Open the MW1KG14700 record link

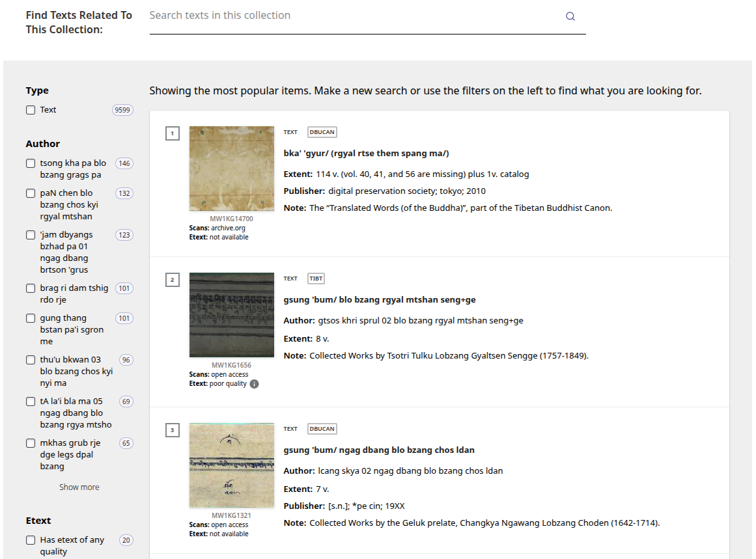click(231, 219)
